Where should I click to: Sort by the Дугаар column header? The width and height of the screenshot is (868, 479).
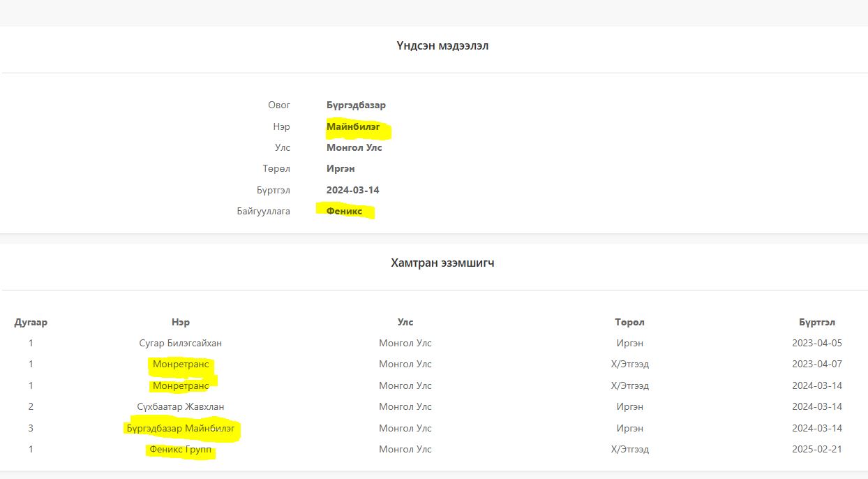(31, 323)
